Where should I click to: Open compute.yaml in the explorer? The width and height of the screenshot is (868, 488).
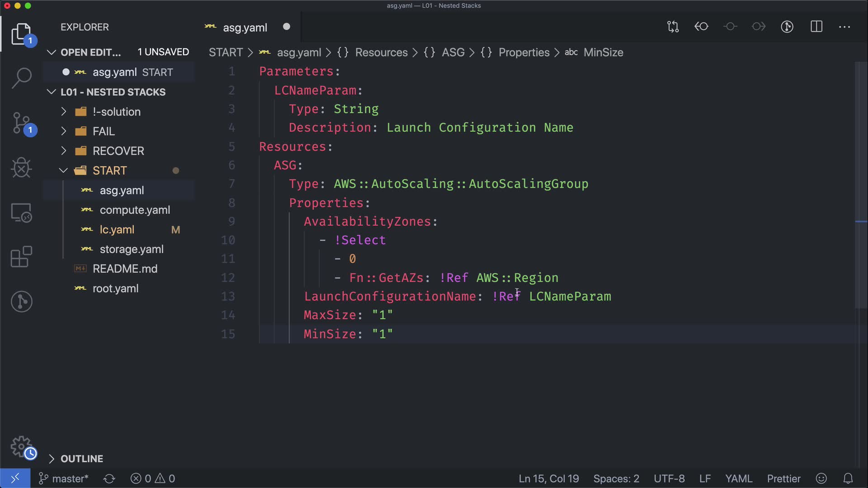click(135, 210)
